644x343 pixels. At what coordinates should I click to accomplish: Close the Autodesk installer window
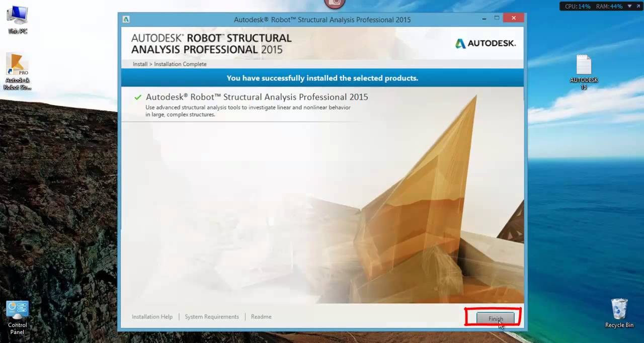tap(513, 18)
